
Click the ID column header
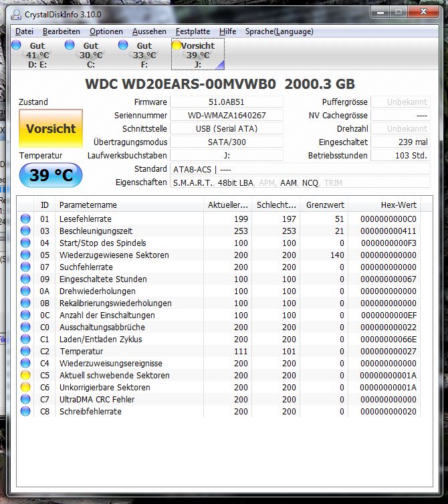44,205
